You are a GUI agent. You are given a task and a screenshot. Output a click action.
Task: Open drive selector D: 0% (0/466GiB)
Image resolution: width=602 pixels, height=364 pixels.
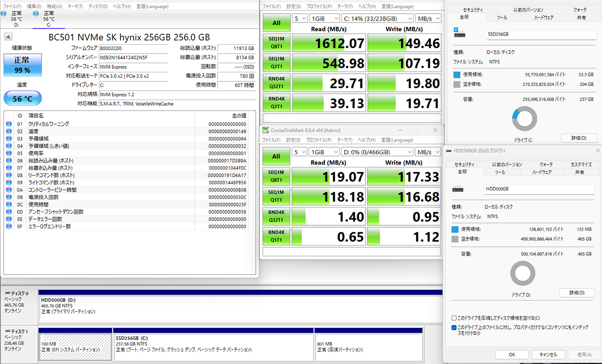(x=377, y=152)
